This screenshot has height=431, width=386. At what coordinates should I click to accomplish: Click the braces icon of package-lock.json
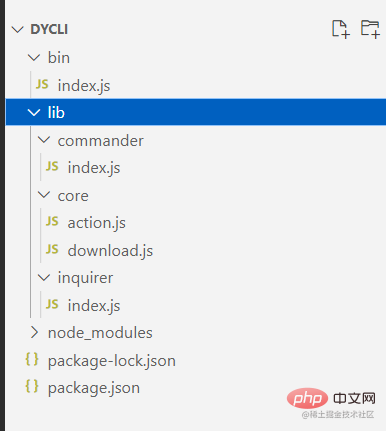[x=32, y=359]
